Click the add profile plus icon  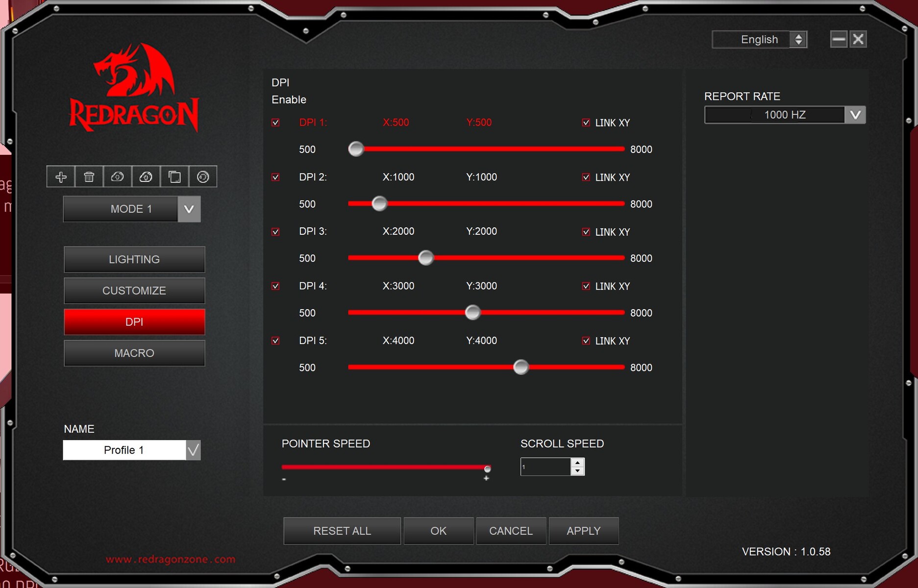(61, 177)
